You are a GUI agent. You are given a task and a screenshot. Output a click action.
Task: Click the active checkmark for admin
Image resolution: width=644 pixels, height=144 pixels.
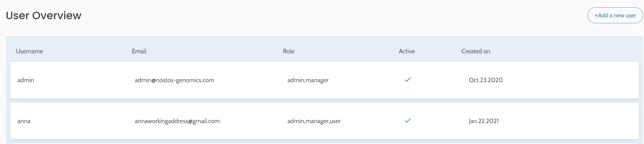[408, 80]
